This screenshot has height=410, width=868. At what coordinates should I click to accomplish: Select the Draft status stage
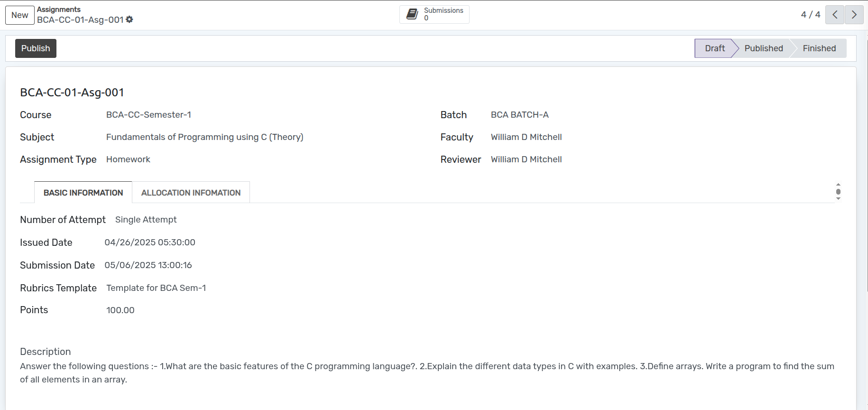(x=714, y=48)
